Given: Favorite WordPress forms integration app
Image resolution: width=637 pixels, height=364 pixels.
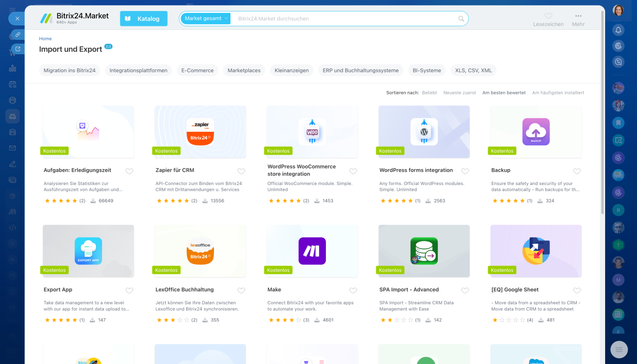Looking at the screenshot, I should coord(465,171).
